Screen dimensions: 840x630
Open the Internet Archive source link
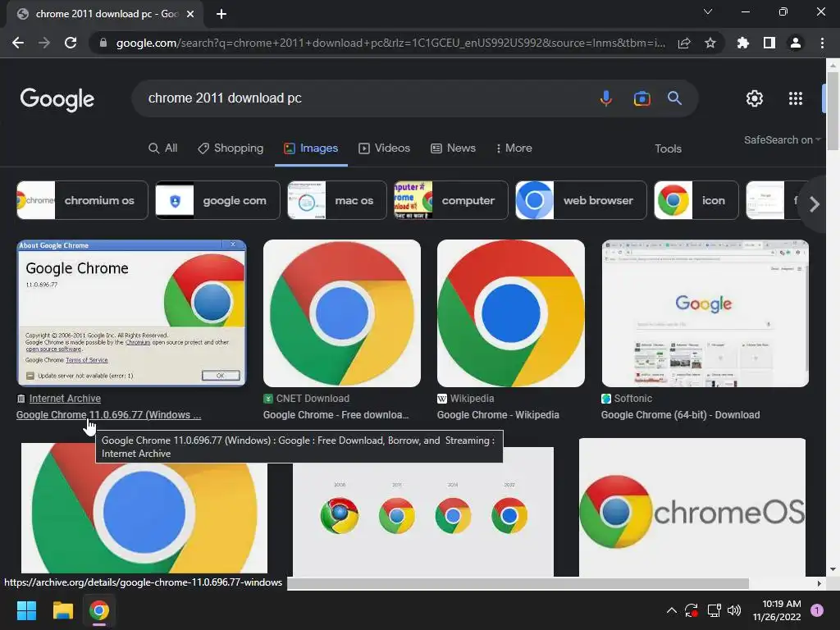[x=65, y=399]
